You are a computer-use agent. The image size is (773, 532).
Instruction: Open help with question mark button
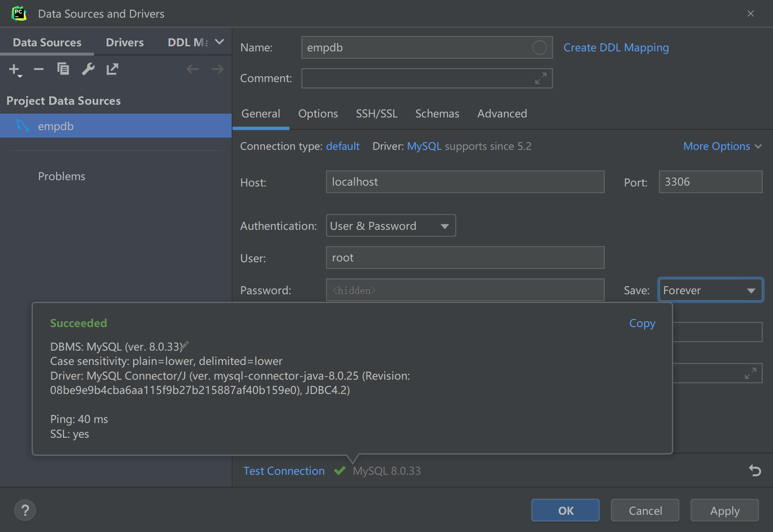pyautogui.click(x=25, y=511)
